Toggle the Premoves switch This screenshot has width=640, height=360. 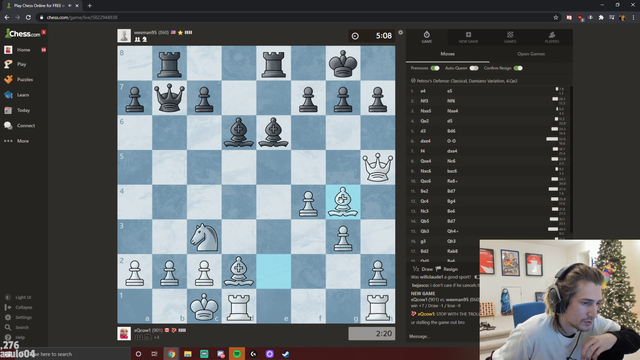[x=435, y=68]
